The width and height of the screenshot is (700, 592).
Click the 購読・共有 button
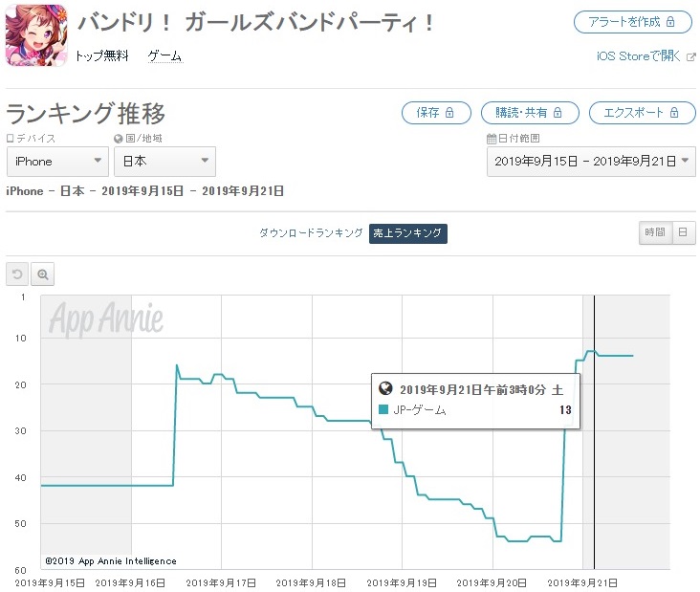[x=530, y=113]
